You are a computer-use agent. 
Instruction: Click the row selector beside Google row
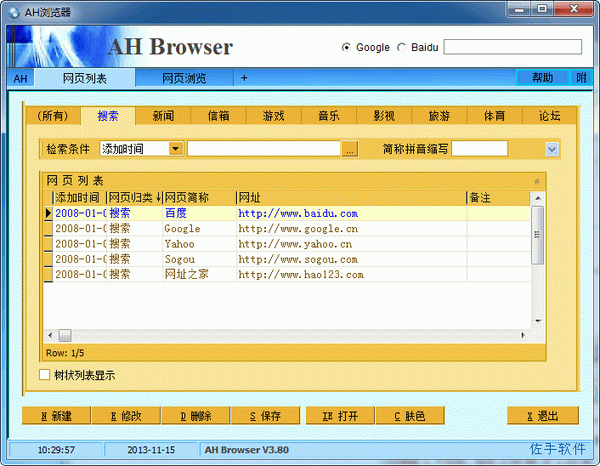(x=48, y=228)
